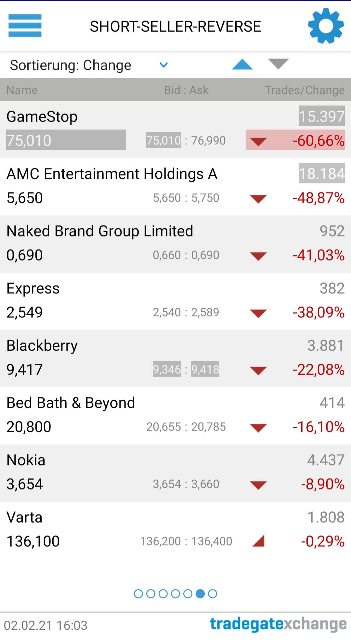Open the tradegatexchange logo link
The image size is (351, 644).
(278, 624)
